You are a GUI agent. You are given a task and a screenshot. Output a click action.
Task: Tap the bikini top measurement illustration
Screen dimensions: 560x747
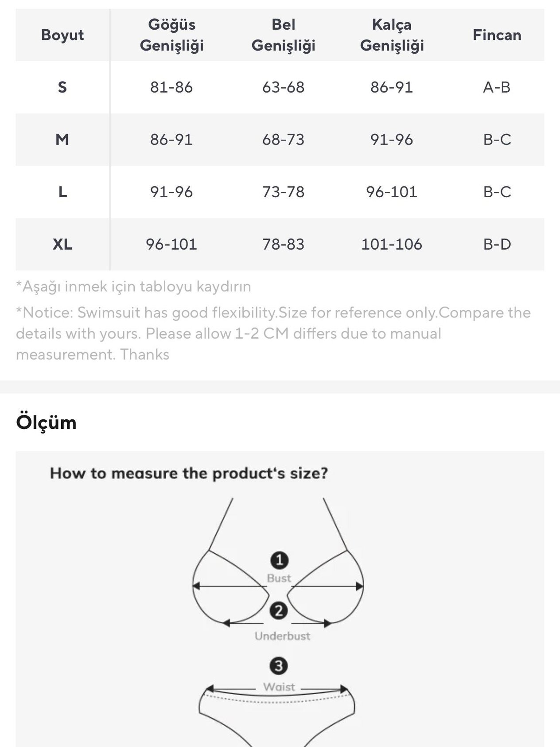(x=278, y=563)
